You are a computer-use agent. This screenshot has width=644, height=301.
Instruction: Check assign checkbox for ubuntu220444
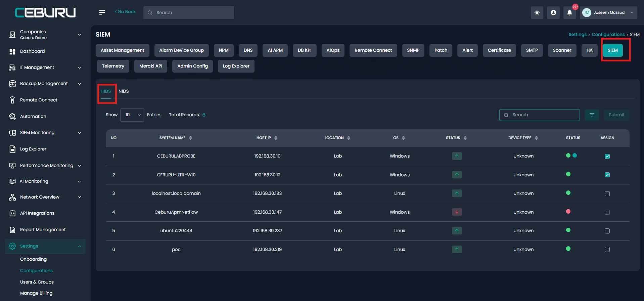(607, 231)
